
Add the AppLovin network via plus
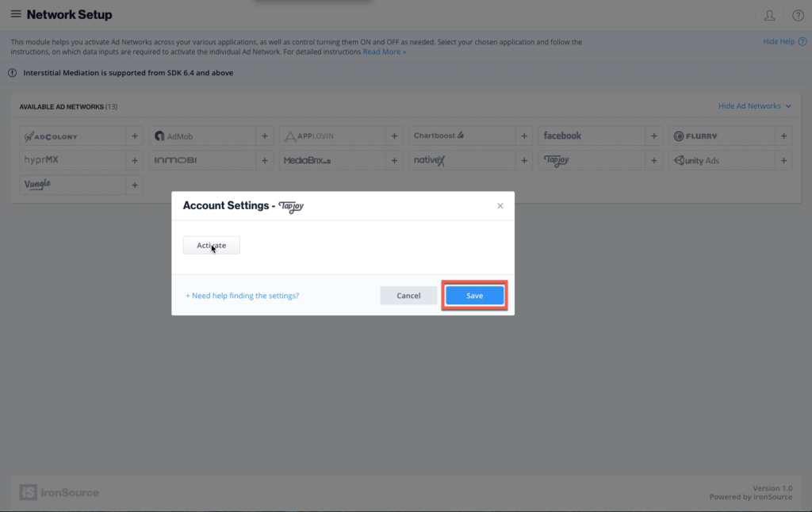pos(395,136)
